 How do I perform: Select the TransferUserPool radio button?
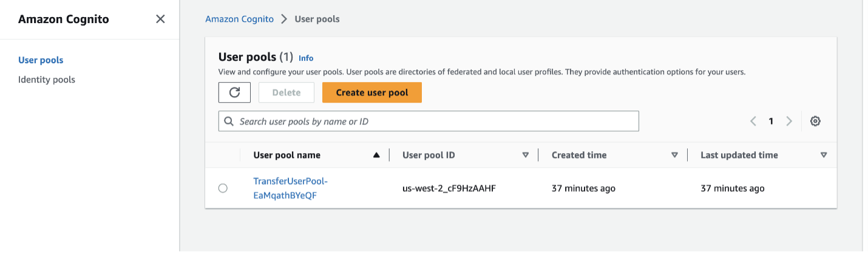click(223, 188)
